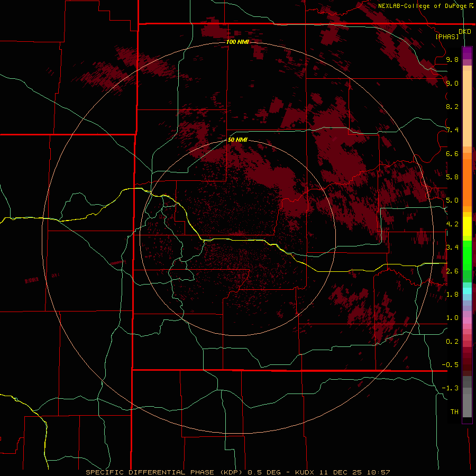Click the KUDX station identifier in the caption
Screen dimensions: 476x476
click(x=306, y=472)
